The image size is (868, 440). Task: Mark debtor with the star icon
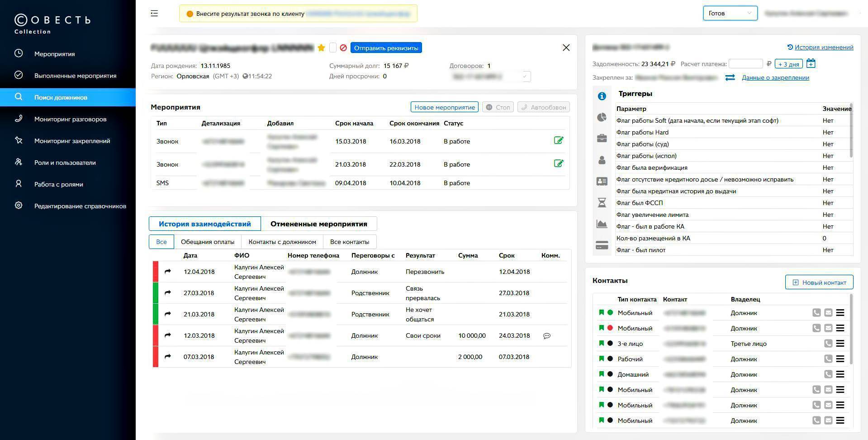[x=321, y=48]
